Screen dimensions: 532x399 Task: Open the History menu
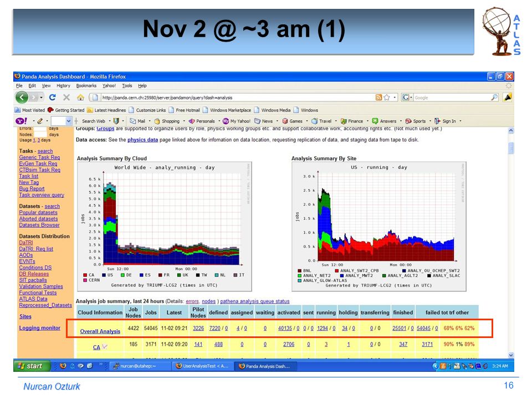coord(63,86)
